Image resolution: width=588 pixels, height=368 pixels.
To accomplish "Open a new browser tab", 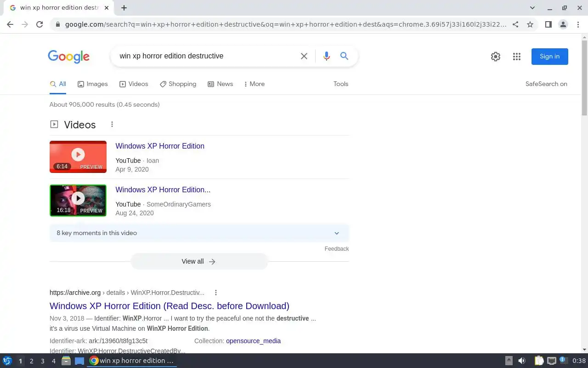I will pos(124,8).
